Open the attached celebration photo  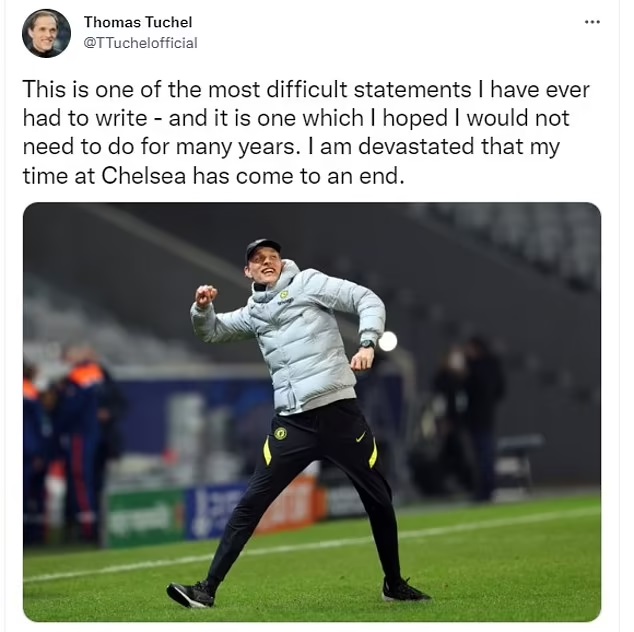point(312,412)
